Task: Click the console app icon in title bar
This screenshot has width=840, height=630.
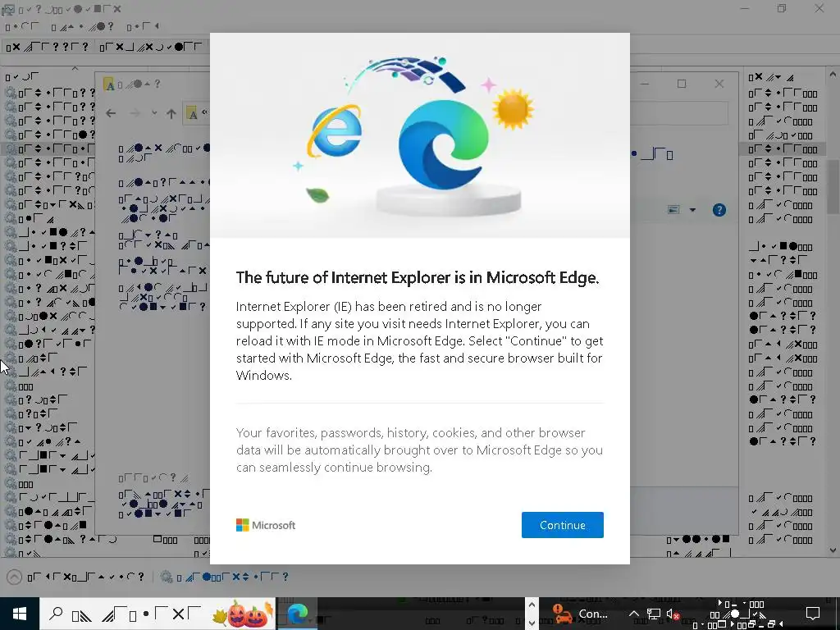Action: pos(8,9)
